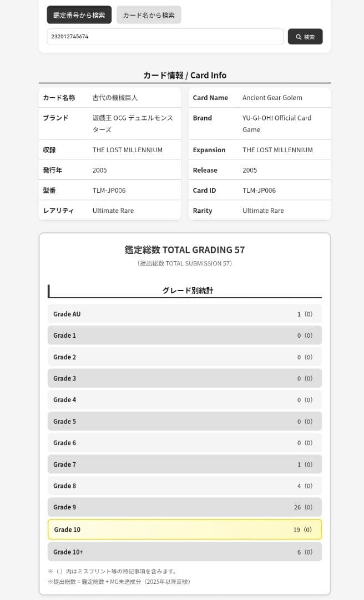Click THE LOST MILLENNIUM expansion value
Image resolution: width=364 pixels, height=600 pixels.
277,150
